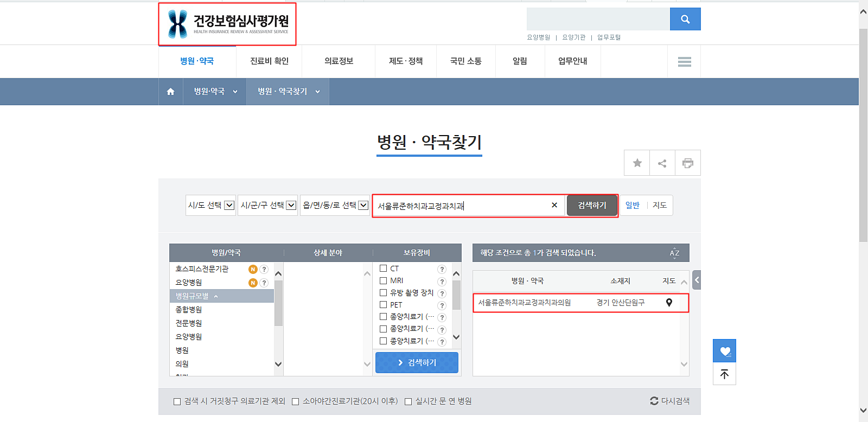Print the page with printer icon

tap(688, 163)
